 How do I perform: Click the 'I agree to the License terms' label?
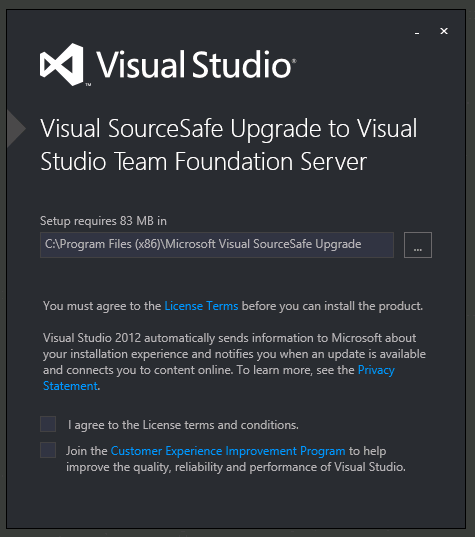click(183, 425)
